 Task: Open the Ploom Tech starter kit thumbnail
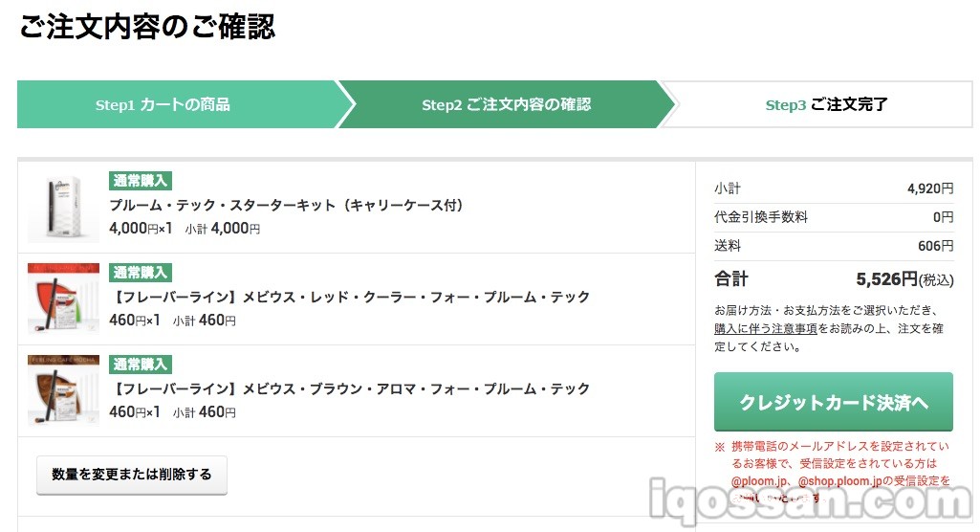[63, 209]
